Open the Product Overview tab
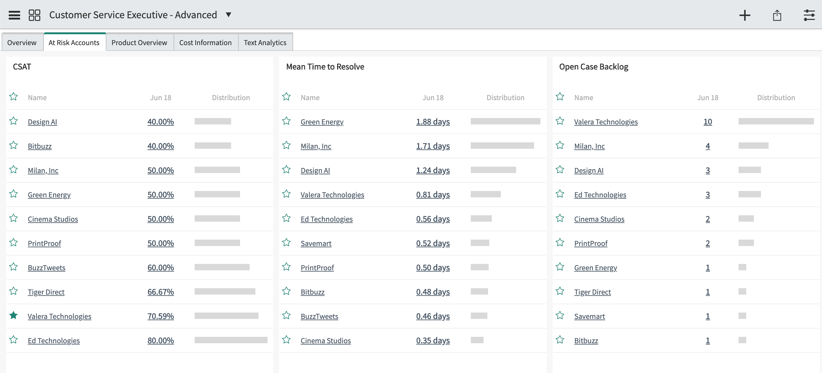Viewport: 822px width, 373px height. (x=139, y=42)
